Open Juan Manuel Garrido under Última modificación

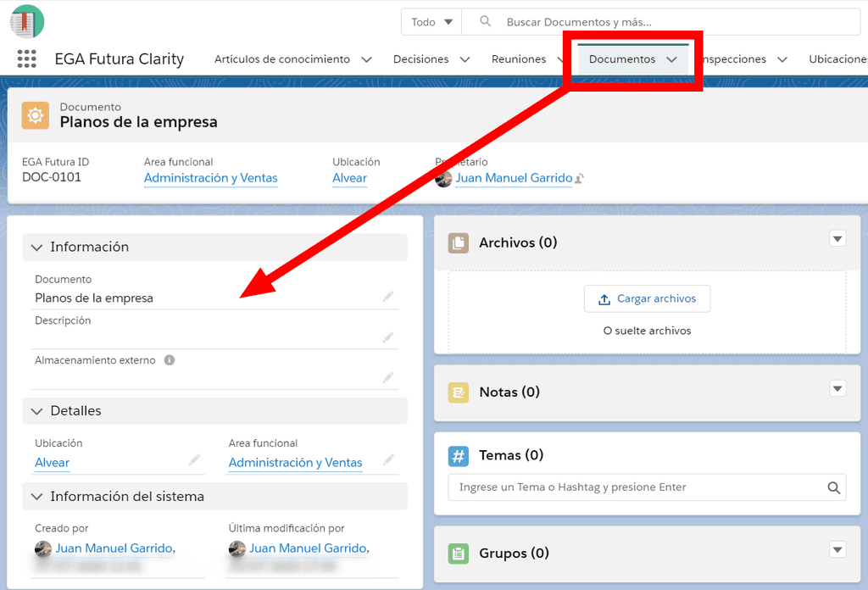point(308,548)
